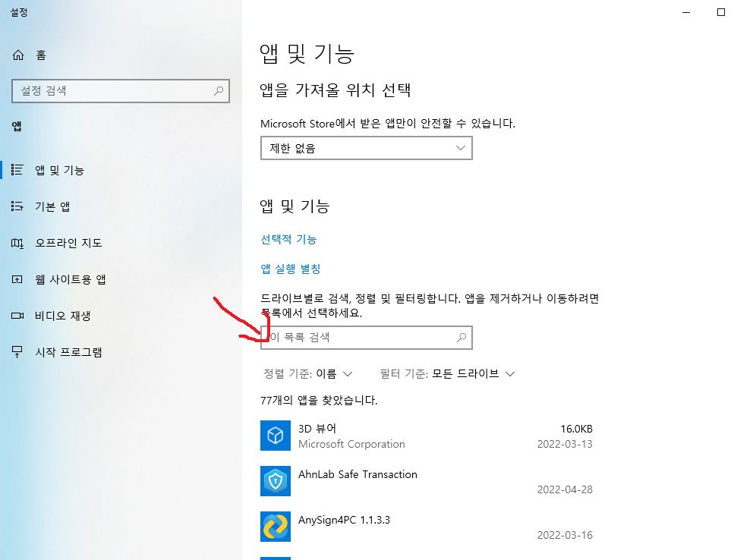Expand the 정렬 기준 이름 dropdown
Viewport: 734px width, 560px height.
click(308, 373)
